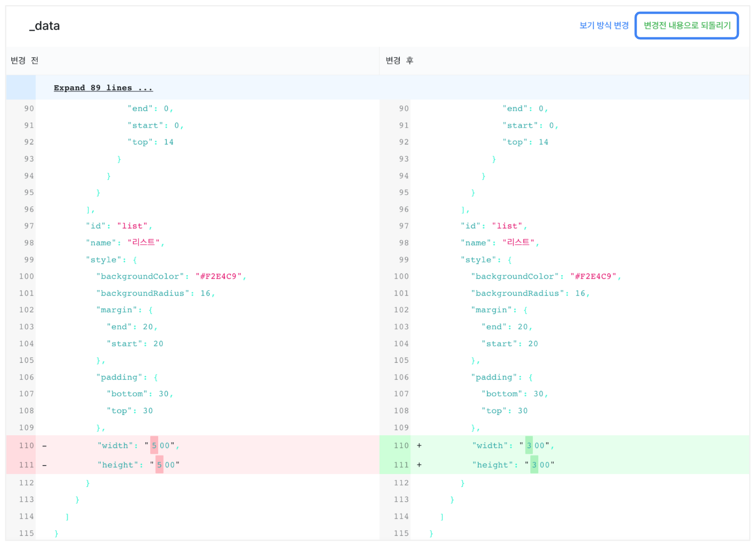
Task: Click "start": 20 in left pane
Action: [135, 344]
